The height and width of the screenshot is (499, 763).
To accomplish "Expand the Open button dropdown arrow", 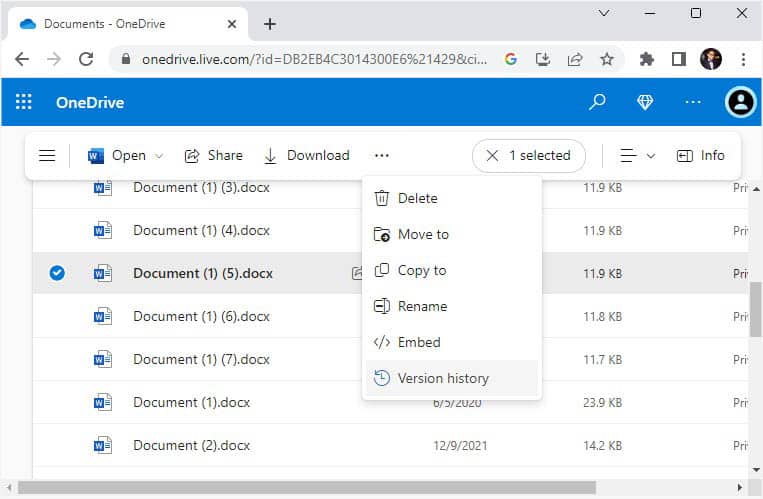I will point(159,156).
